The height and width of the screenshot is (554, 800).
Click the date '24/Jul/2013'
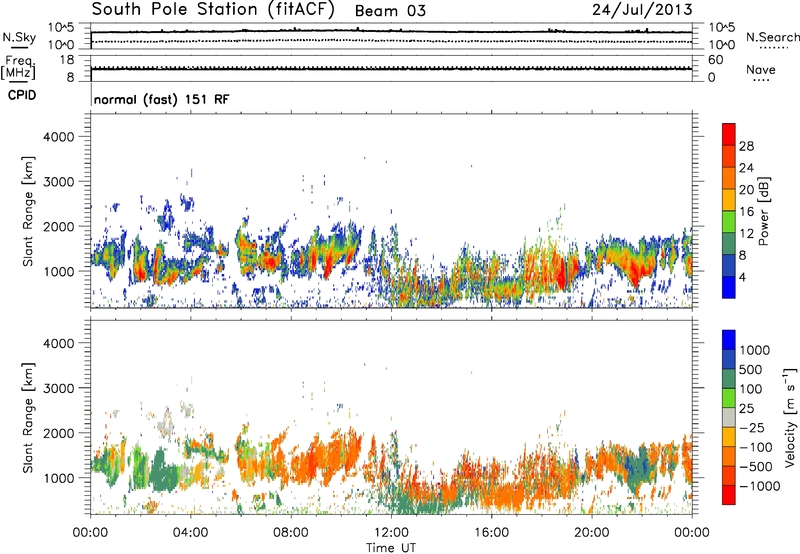pos(642,10)
